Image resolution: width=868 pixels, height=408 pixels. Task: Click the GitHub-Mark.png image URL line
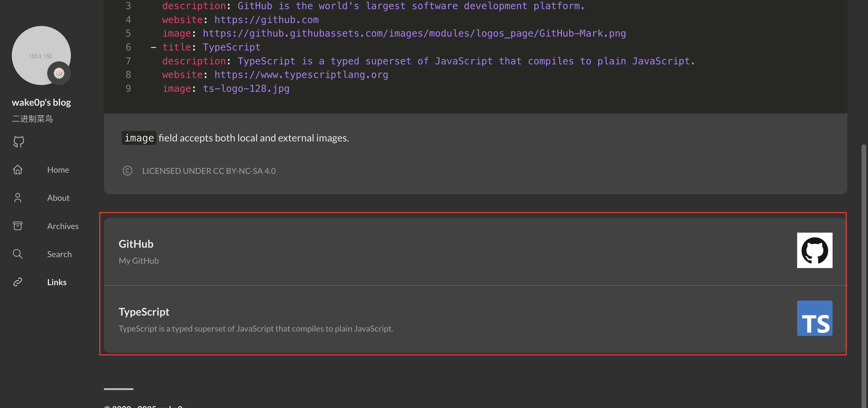click(x=394, y=33)
